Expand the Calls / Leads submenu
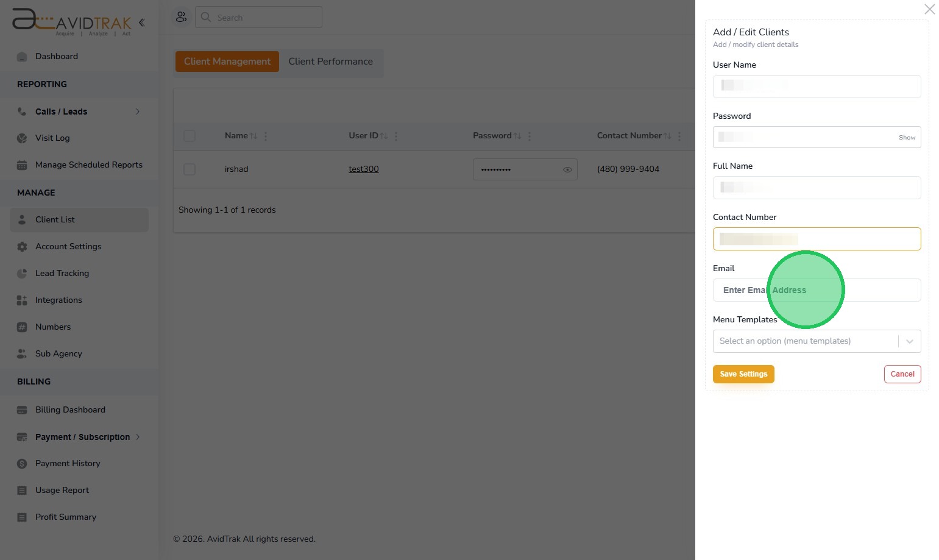This screenshot has height=560, width=939. point(138,112)
